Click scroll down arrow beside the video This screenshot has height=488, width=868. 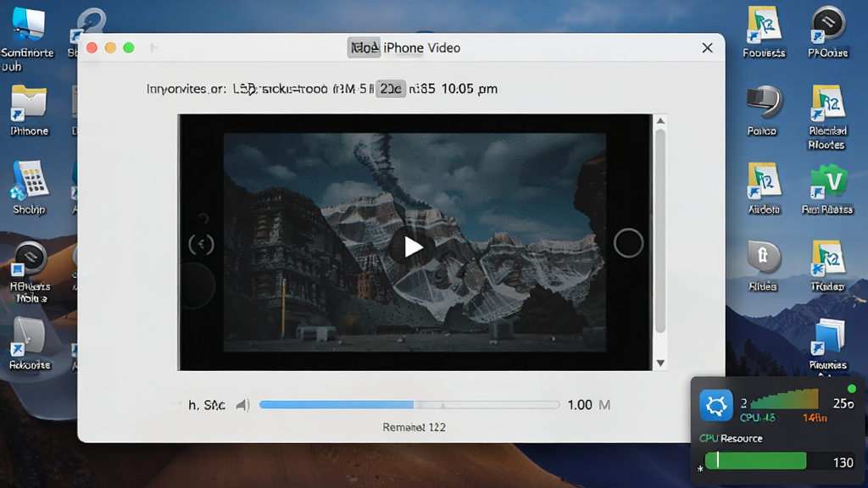click(x=660, y=363)
